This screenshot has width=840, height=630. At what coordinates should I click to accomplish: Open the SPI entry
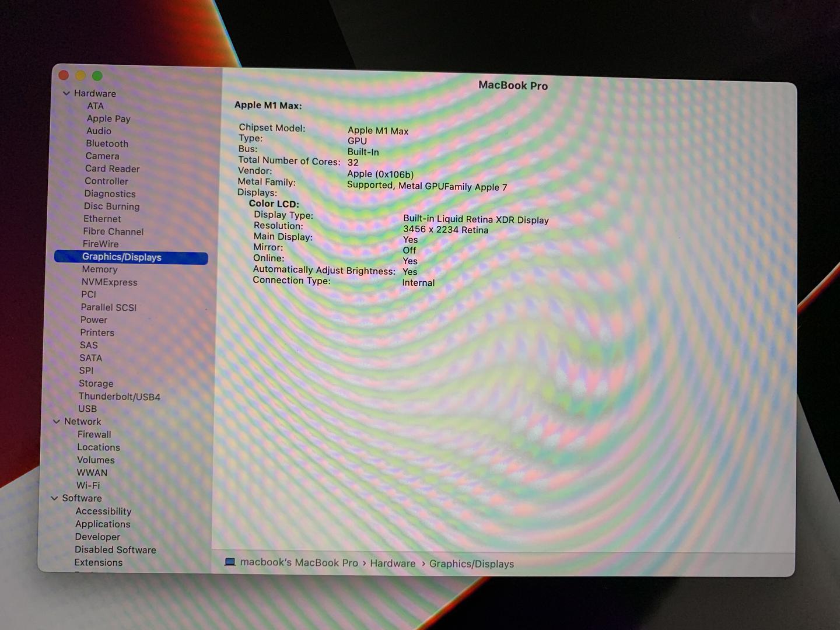click(86, 370)
